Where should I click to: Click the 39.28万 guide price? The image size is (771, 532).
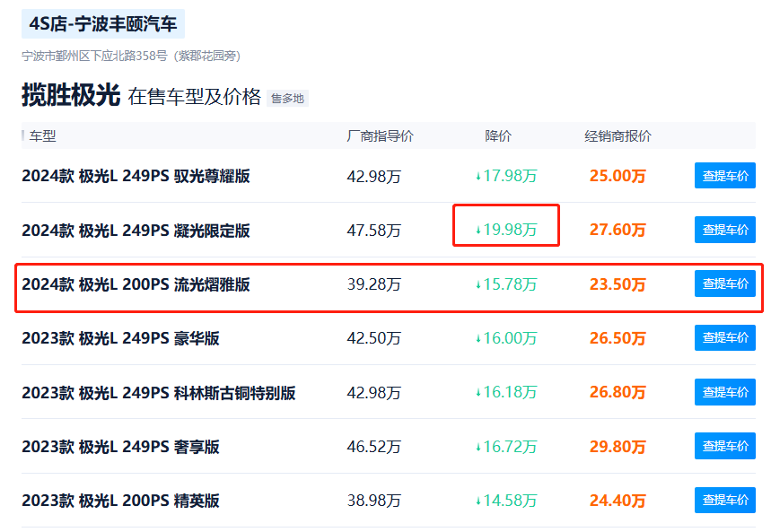(x=374, y=284)
